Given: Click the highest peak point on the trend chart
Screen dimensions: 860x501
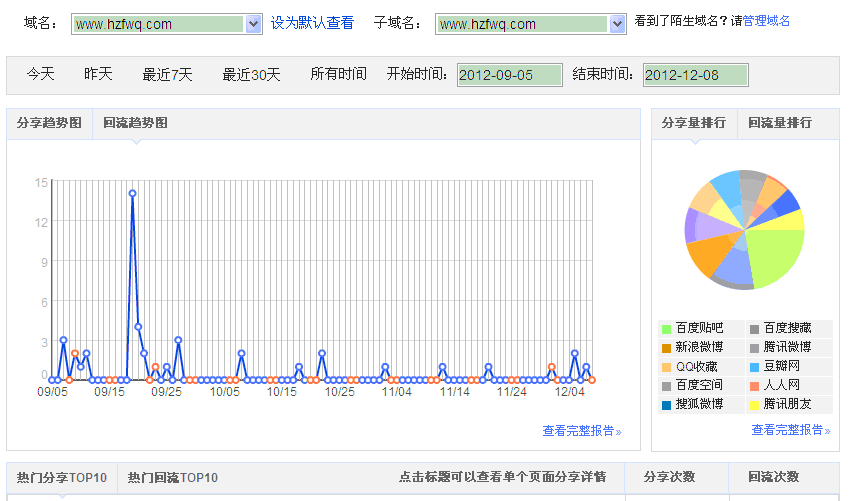Looking at the screenshot, I should click(132, 193).
